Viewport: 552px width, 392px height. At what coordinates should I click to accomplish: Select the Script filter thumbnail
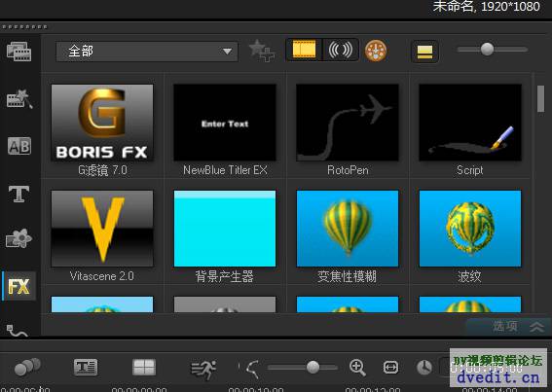coord(470,123)
